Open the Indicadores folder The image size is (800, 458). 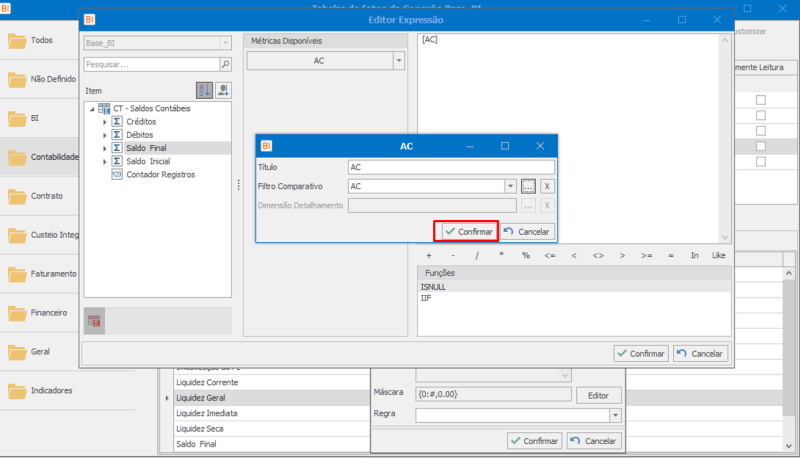67,391
